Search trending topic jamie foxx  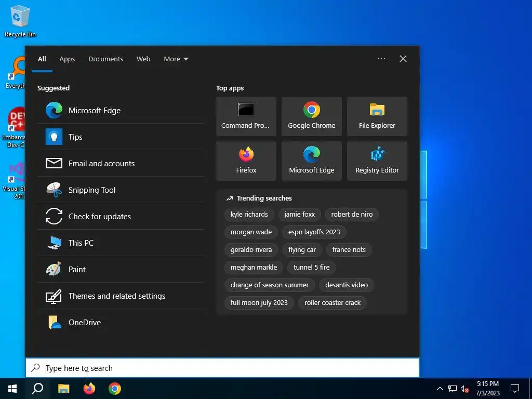point(300,214)
